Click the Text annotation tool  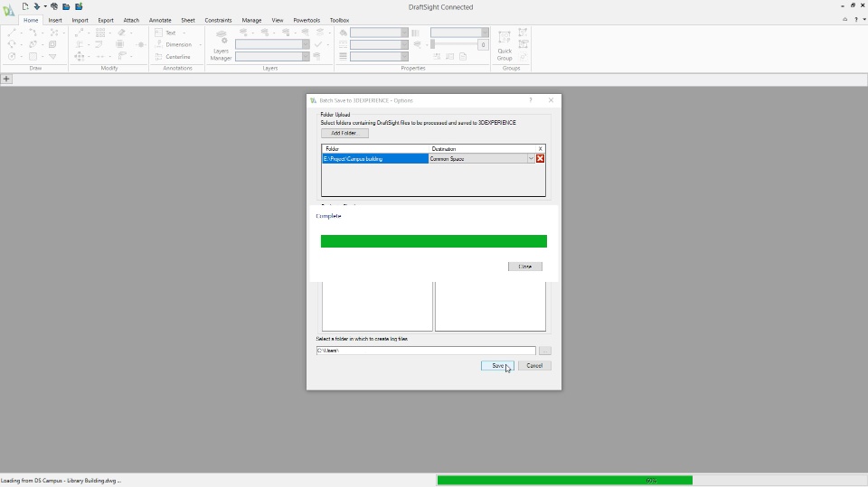click(x=165, y=33)
